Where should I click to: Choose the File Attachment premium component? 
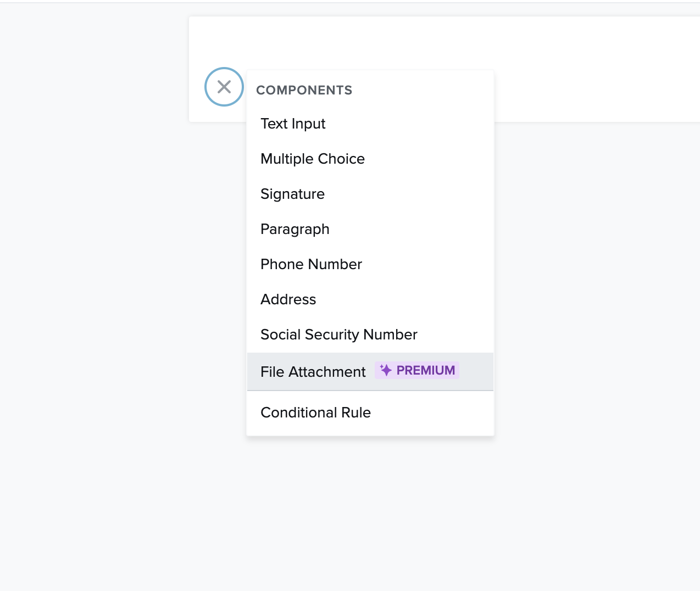pos(313,372)
